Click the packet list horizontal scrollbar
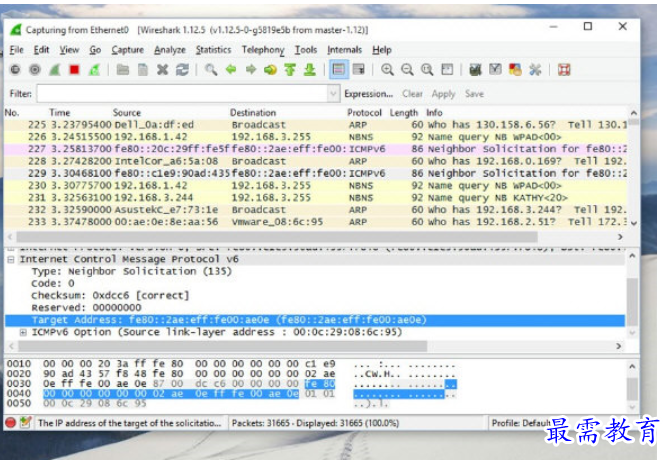Viewport: 668px width, 462px height. pyautogui.click(x=277, y=236)
